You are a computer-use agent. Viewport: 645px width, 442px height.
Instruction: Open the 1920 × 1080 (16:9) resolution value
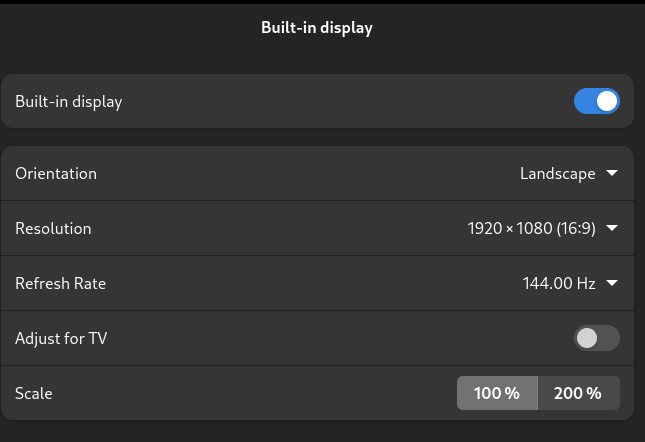point(531,228)
